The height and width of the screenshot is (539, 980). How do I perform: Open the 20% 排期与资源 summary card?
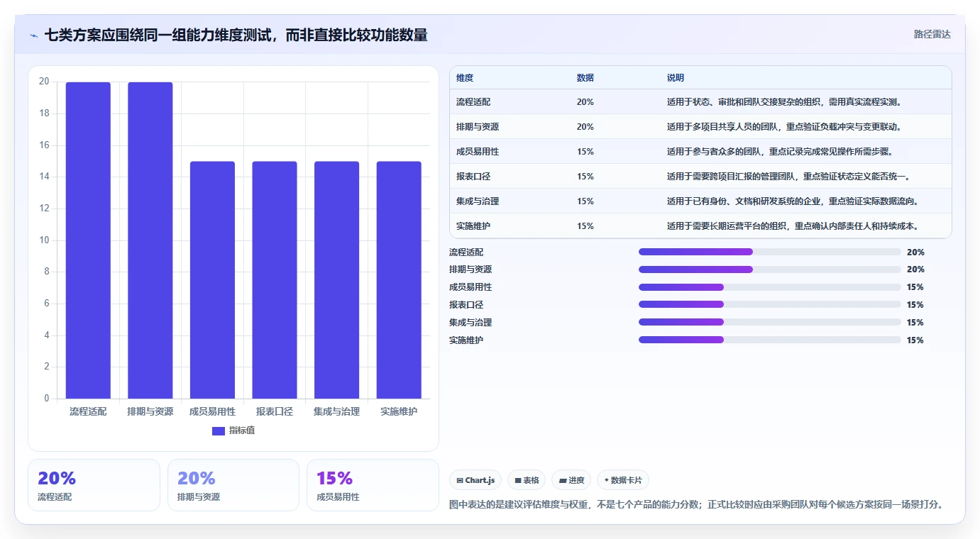coord(233,485)
